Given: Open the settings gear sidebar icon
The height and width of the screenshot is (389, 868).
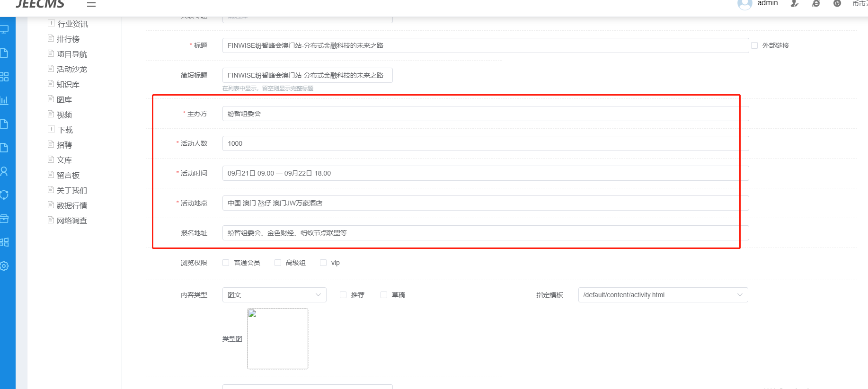Looking at the screenshot, I should pyautogui.click(x=4, y=266).
